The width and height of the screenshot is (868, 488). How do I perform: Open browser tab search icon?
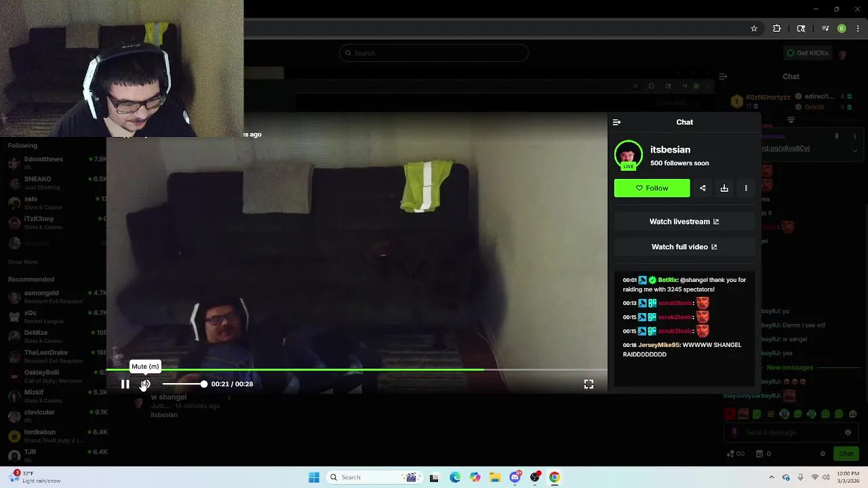click(x=801, y=28)
